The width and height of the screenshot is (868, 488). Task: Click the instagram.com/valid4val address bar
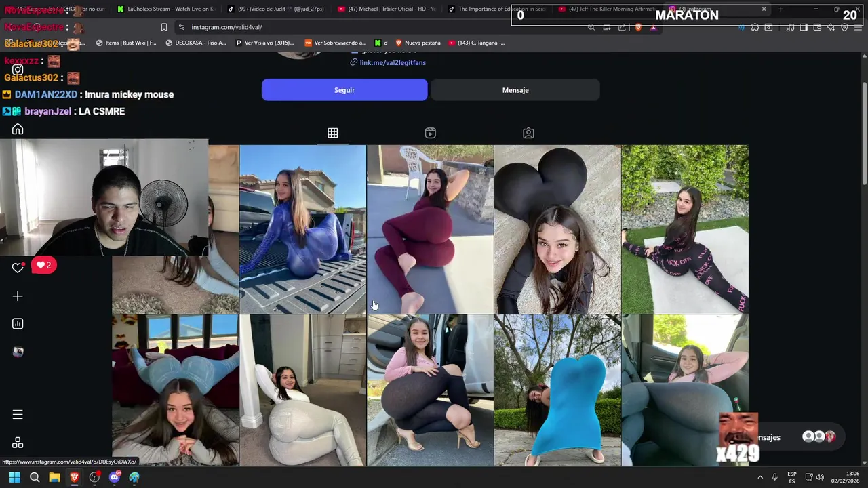[x=226, y=27]
